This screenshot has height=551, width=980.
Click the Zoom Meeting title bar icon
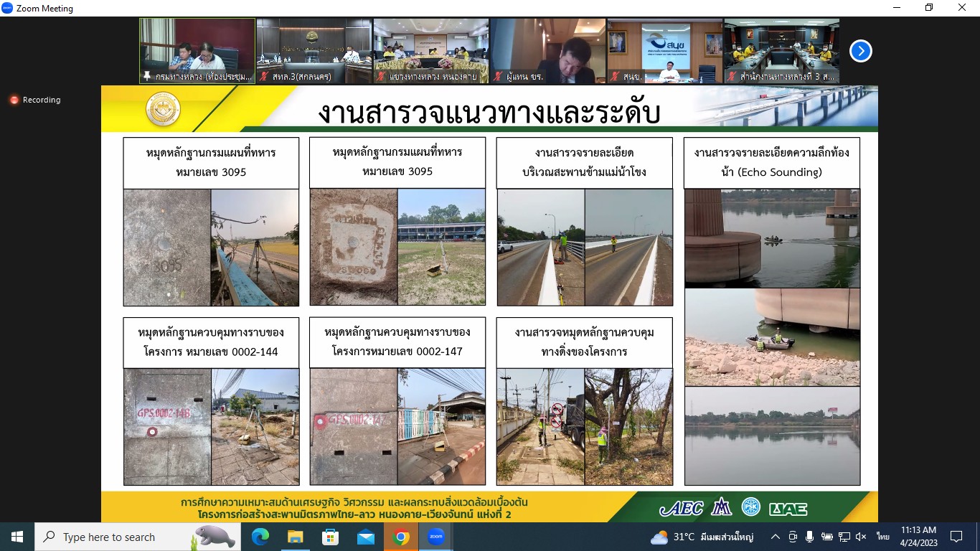point(8,8)
